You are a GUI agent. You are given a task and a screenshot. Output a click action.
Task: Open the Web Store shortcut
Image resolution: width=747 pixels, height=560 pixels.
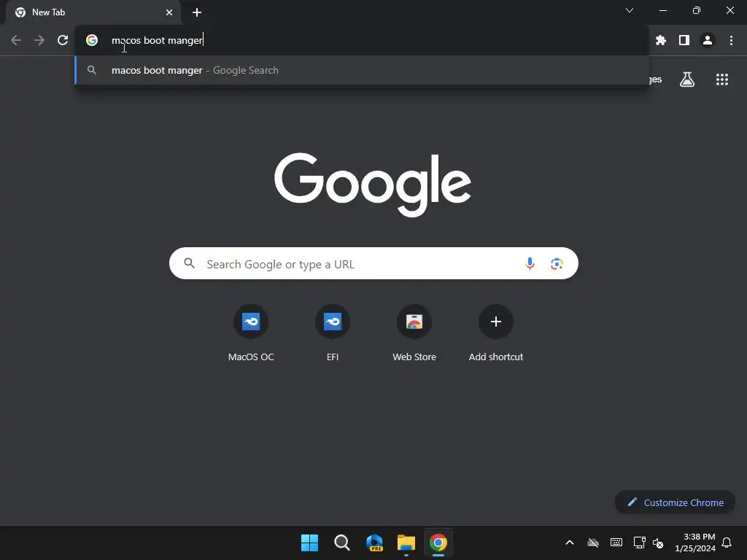414,332
